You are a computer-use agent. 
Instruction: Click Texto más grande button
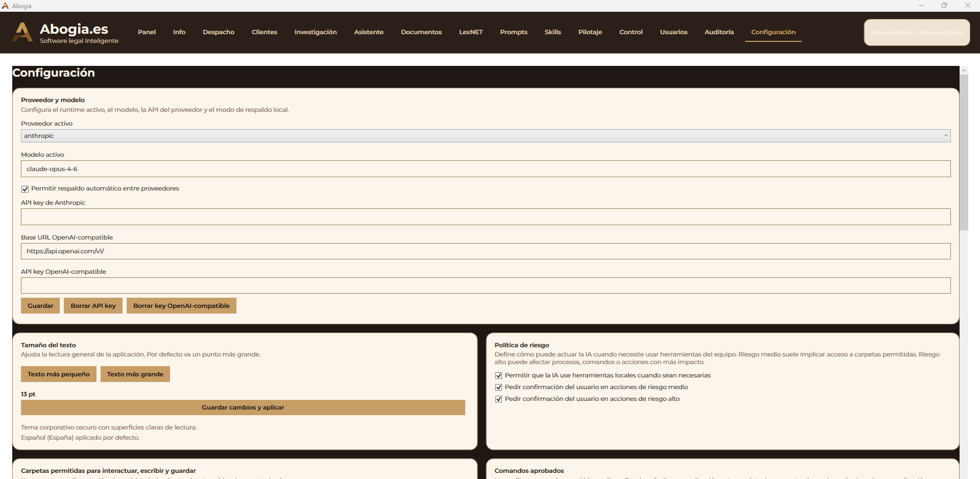pos(135,374)
